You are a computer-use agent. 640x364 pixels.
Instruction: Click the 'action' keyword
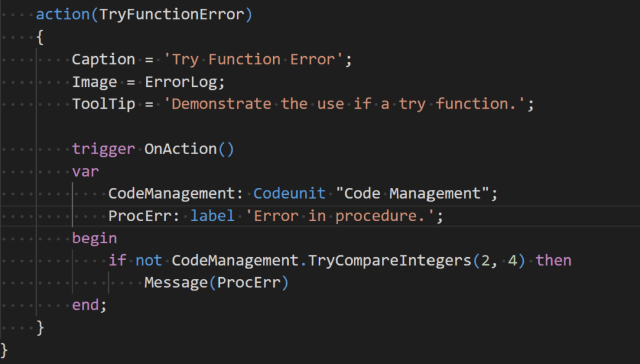[64, 14]
